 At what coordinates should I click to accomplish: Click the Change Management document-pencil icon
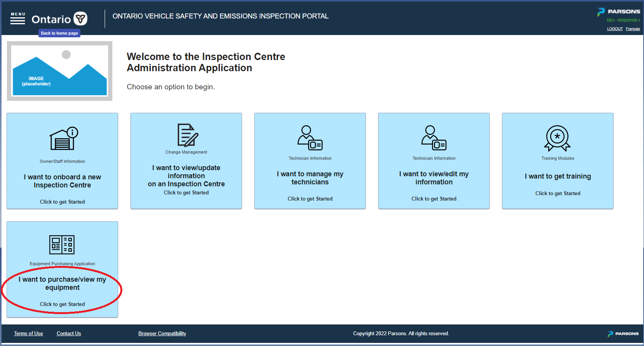tap(188, 135)
